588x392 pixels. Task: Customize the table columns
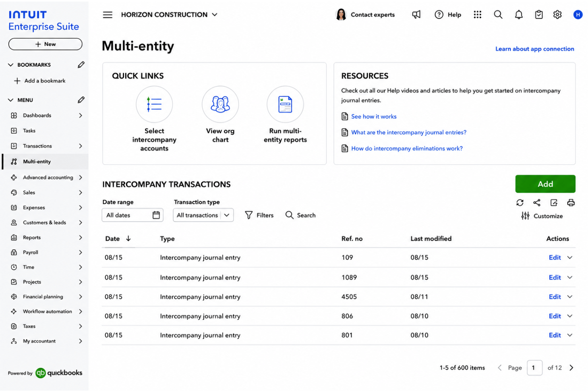(x=542, y=216)
